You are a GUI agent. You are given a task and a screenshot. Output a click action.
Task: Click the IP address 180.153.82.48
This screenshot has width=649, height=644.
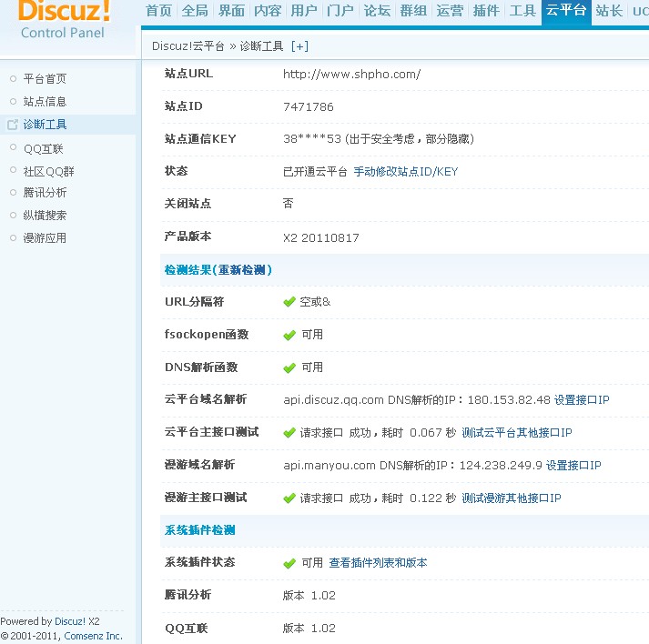(x=509, y=399)
